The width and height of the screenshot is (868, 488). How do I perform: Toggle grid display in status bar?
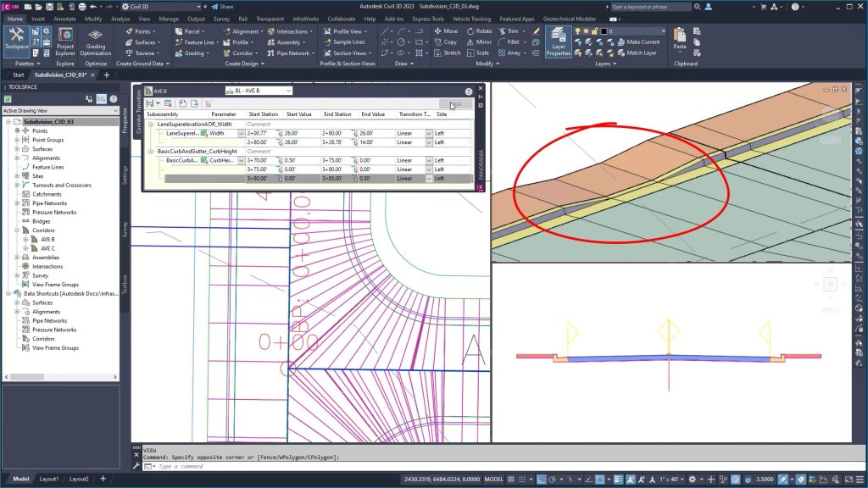511,480
